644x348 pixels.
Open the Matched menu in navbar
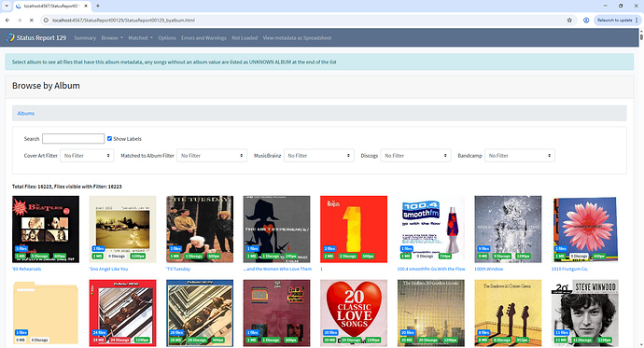(140, 37)
